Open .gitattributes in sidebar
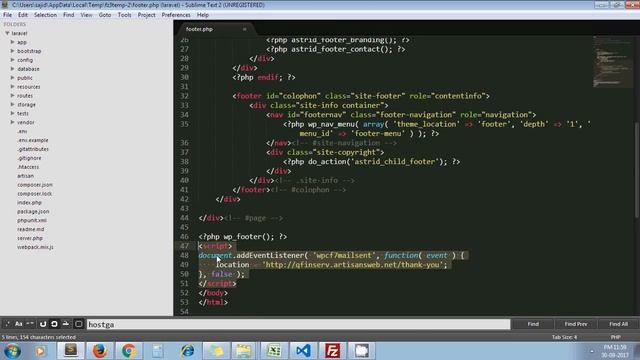 (x=33, y=149)
